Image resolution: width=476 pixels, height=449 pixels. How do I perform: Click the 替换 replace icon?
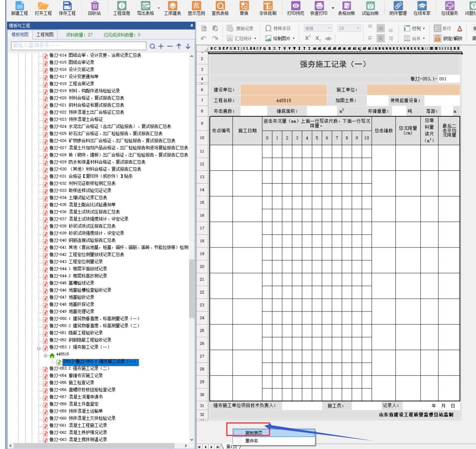click(x=244, y=8)
